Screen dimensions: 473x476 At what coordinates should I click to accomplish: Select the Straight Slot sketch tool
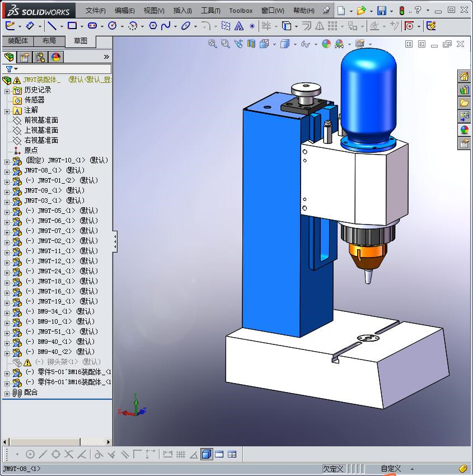[92, 26]
